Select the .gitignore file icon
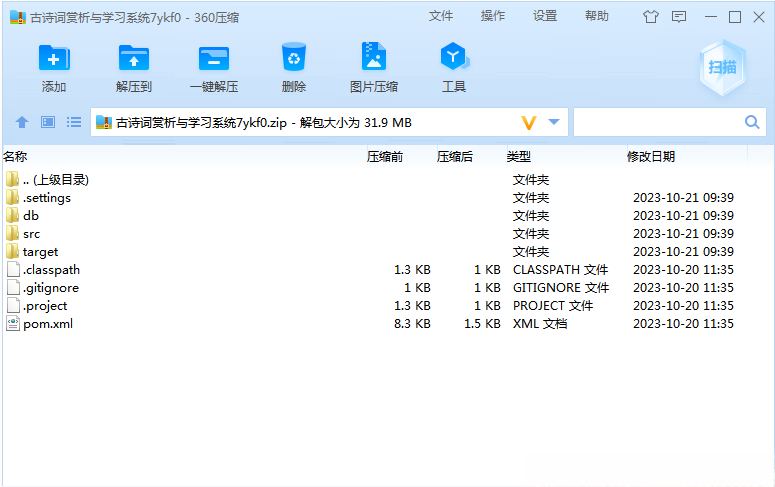Screen dimensions: 775x487 13,287
